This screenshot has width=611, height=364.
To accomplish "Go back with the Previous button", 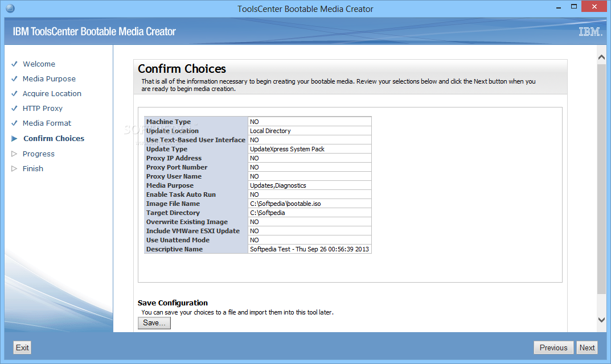I will (553, 348).
